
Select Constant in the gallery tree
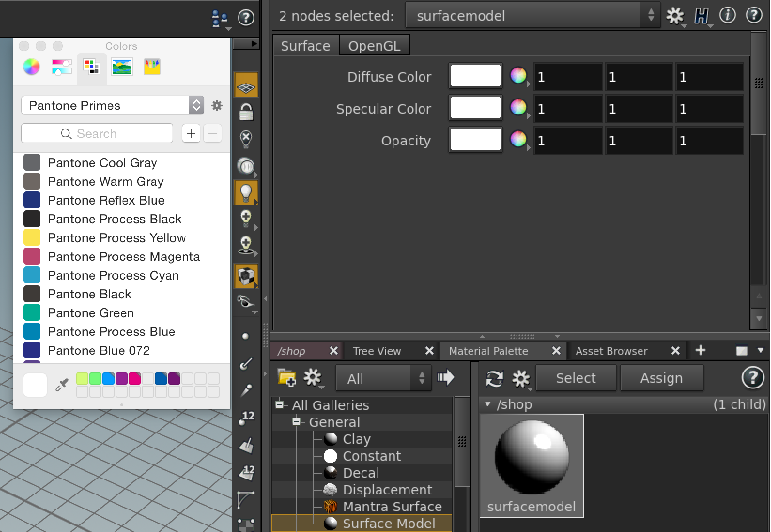tap(362, 456)
